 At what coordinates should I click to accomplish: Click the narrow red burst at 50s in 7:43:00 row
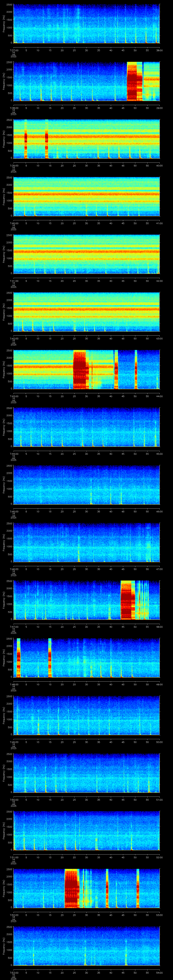[x=136, y=369]
